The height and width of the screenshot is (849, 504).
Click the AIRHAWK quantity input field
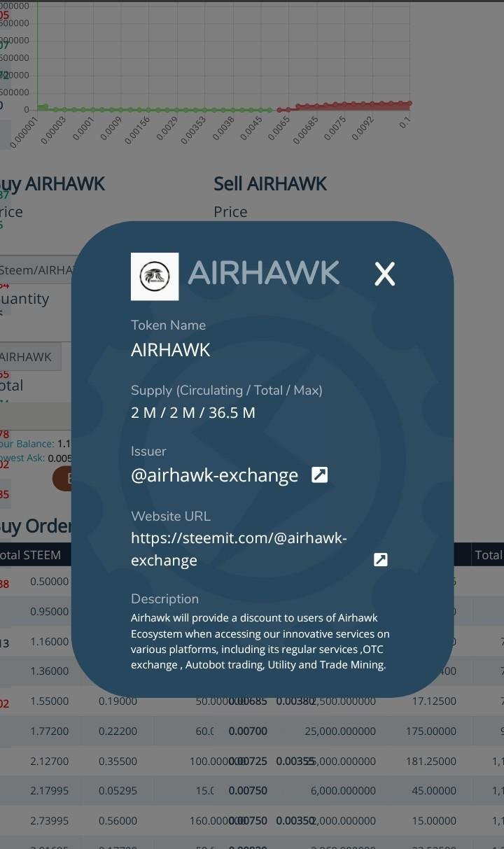pyautogui.click(x=30, y=356)
